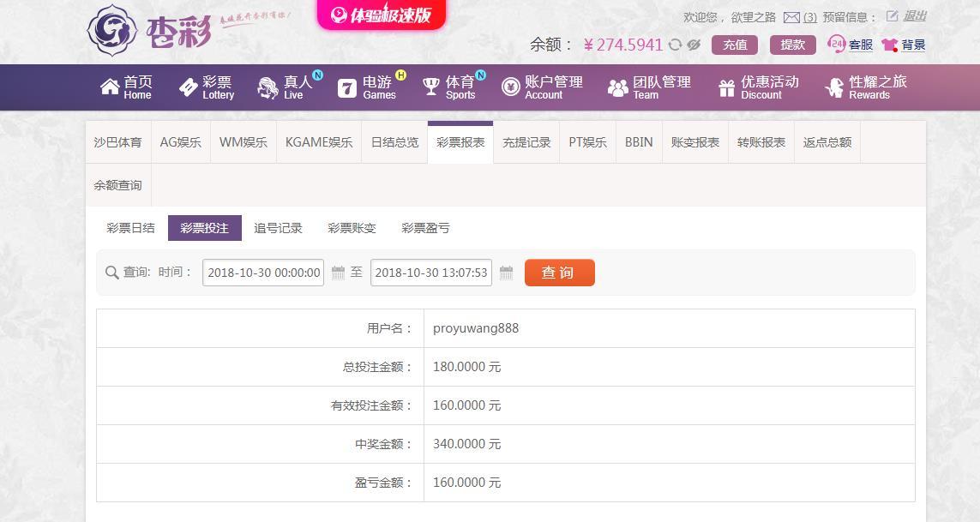980x522 pixels.
Task: Switch to 返点总额 tab
Action: [827, 142]
